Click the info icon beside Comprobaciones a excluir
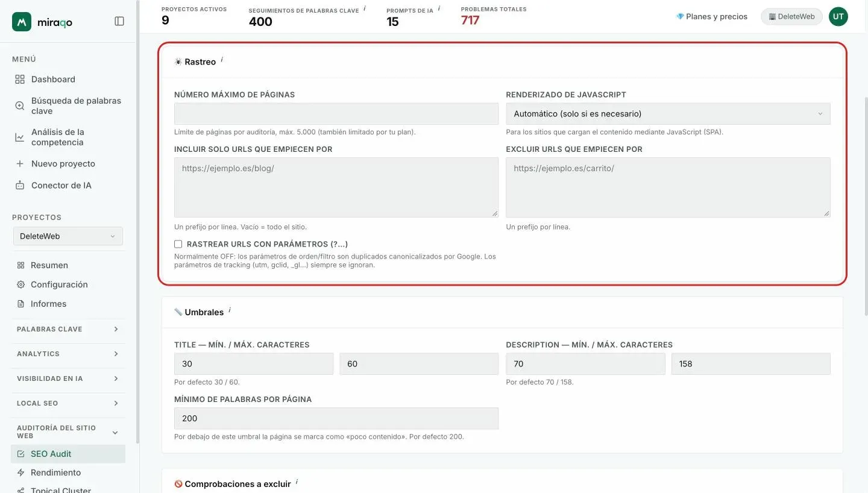This screenshot has width=868, height=493. click(297, 482)
